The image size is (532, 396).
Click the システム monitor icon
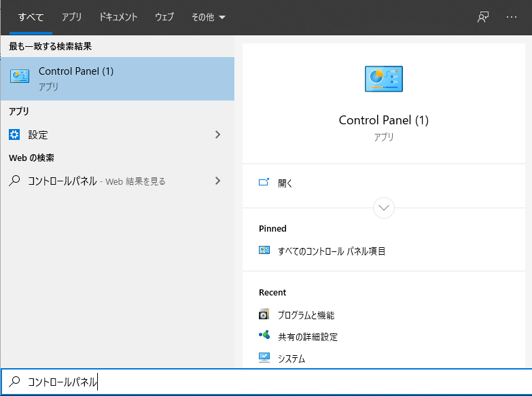pos(264,358)
